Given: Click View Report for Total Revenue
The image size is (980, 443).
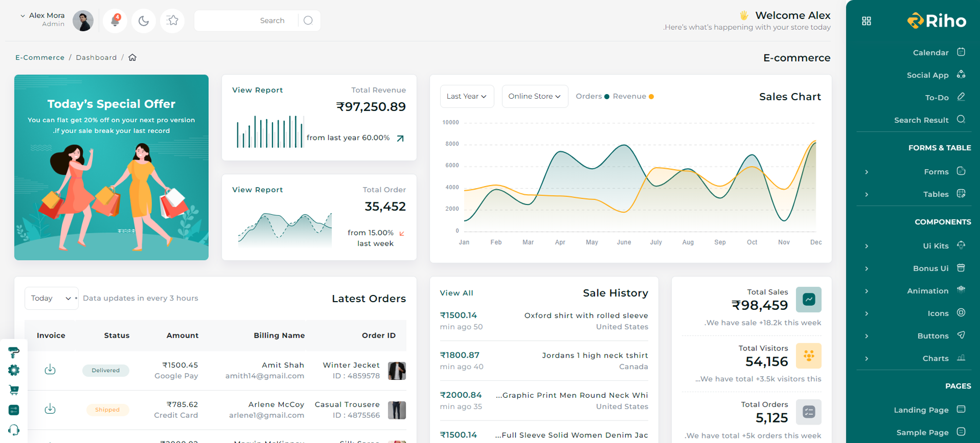Looking at the screenshot, I should pos(258,90).
